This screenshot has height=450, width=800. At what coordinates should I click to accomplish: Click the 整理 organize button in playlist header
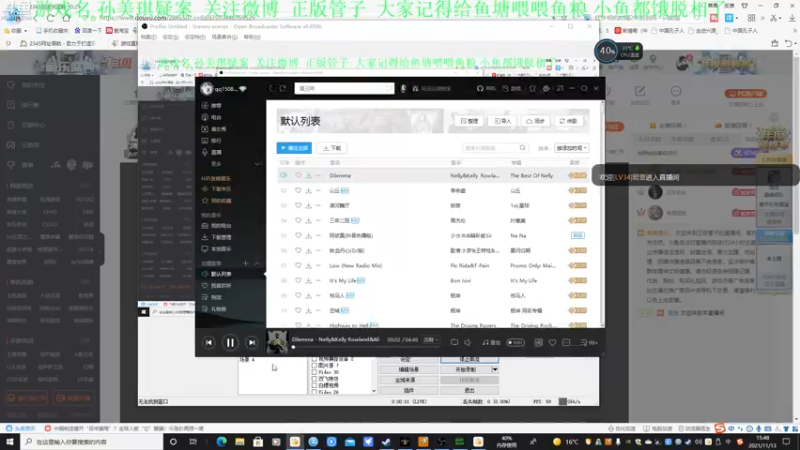[x=469, y=121]
